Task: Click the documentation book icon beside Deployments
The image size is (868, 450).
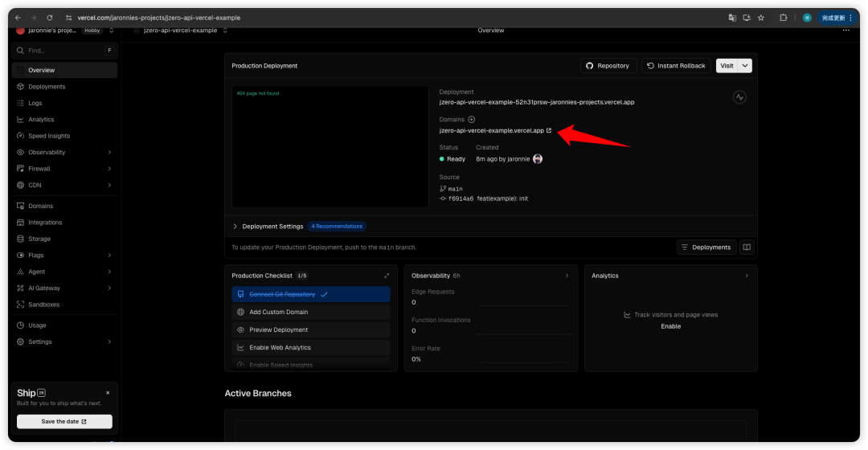Action: pyautogui.click(x=747, y=247)
